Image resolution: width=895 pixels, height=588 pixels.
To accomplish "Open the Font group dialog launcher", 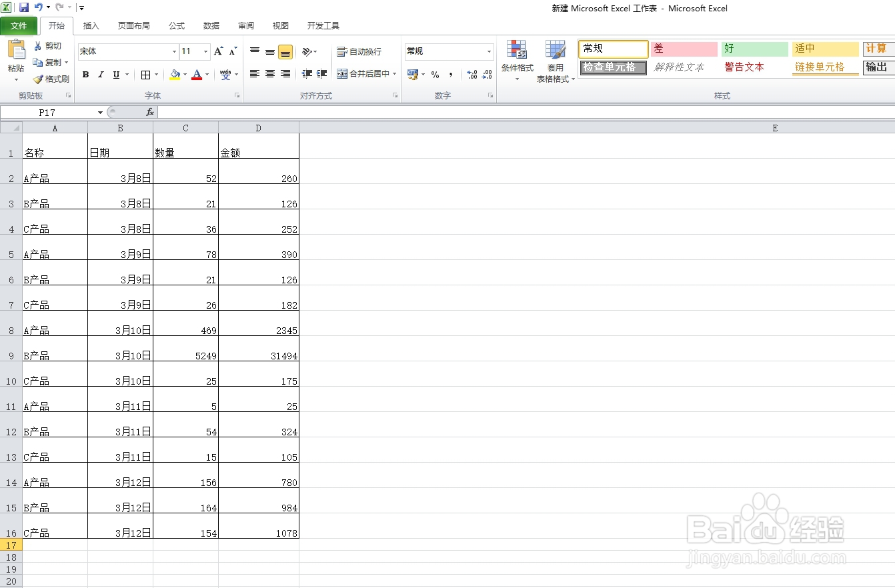I will click(x=237, y=96).
